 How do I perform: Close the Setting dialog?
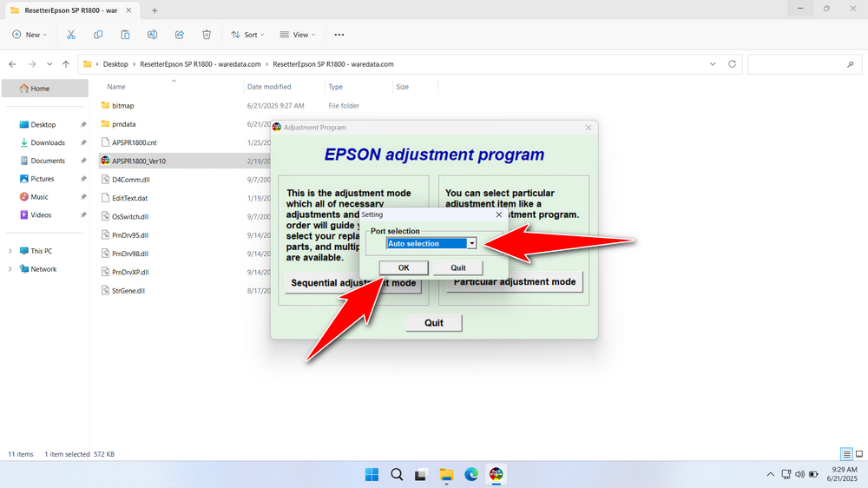(x=499, y=214)
